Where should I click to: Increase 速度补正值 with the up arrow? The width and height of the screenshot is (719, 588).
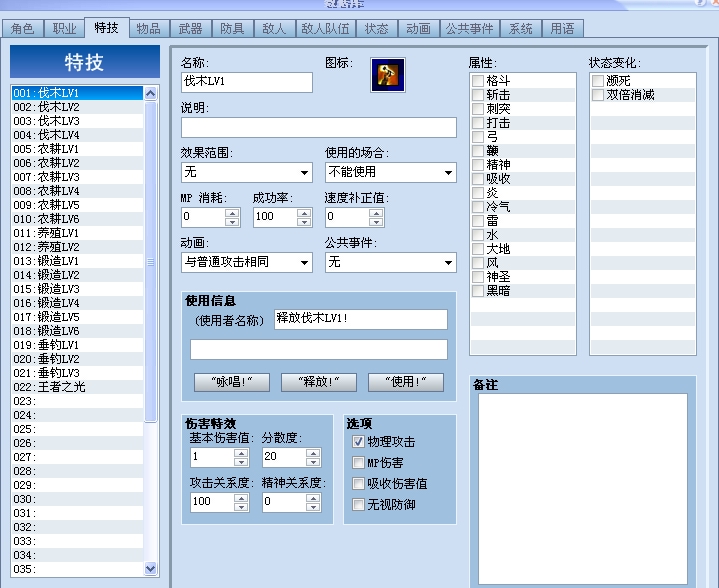(x=376, y=213)
